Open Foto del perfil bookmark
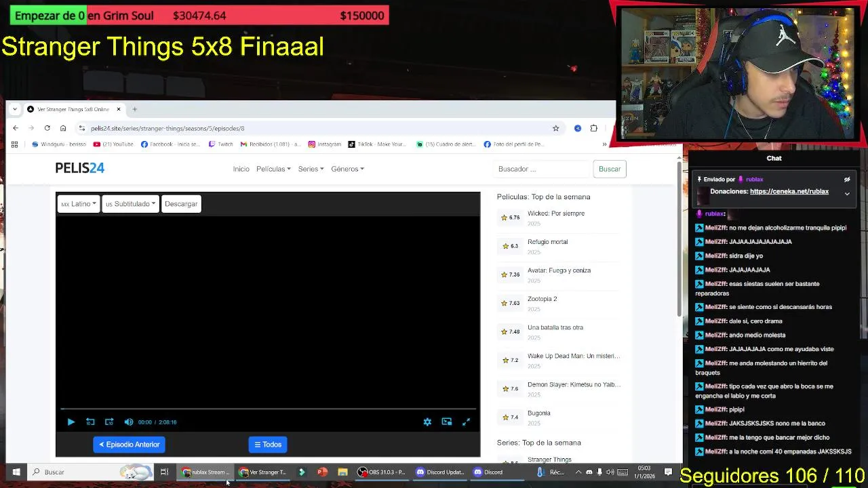This screenshot has width=868, height=488. 514,144
